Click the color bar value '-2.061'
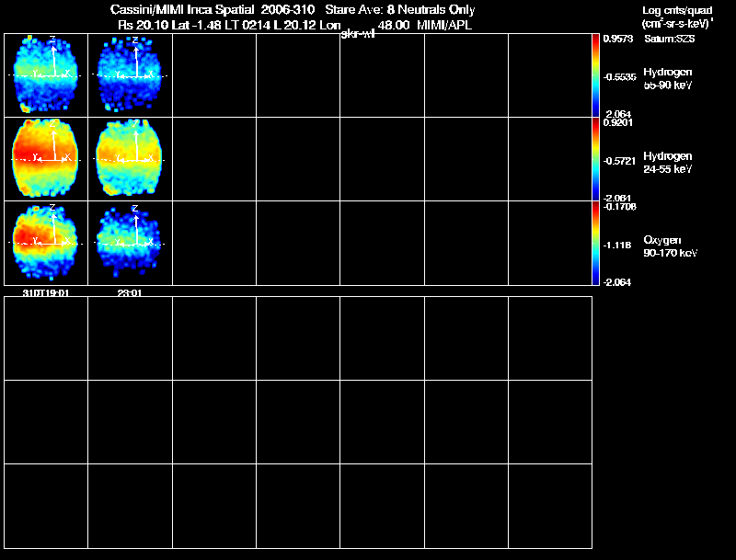 (617, 199)
